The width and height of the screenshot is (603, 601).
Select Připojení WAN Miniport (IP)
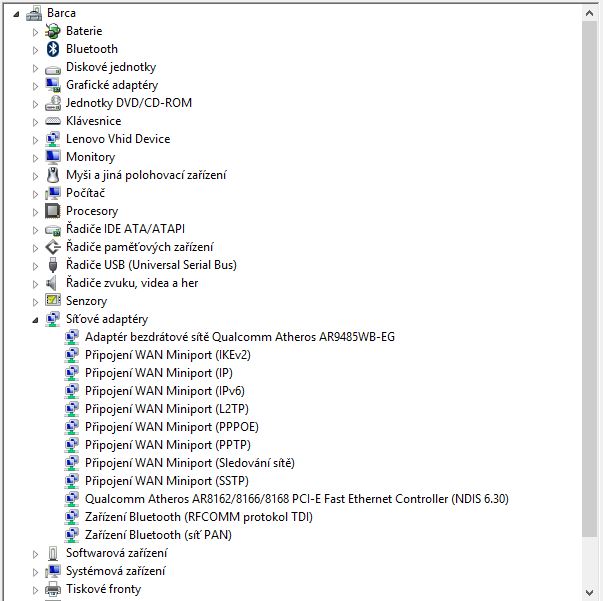(x=158, y=373)
